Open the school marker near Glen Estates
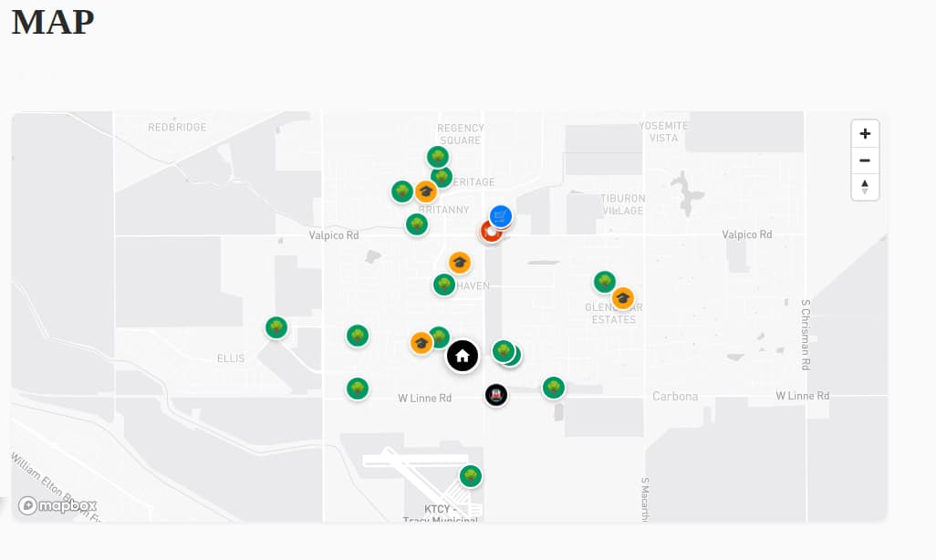This screenshot has height=560, width=936. 623,297
